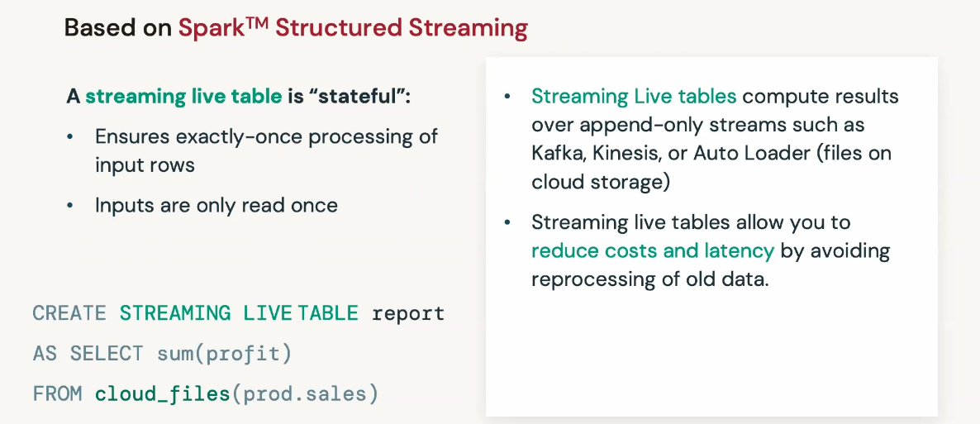Click 'STREAMING LIVE TABLE' in the code snippet
Screen dimensions: 980x424
click(x=239, y=313)
